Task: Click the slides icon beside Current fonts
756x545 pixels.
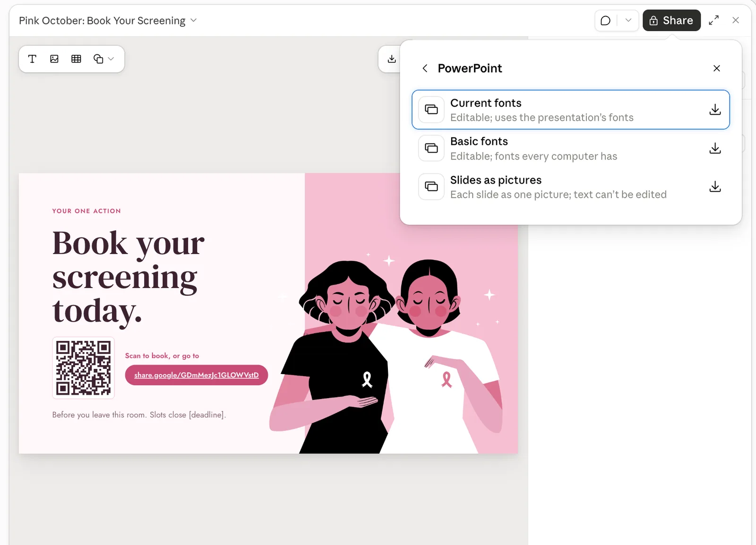Action: (431, 110)
